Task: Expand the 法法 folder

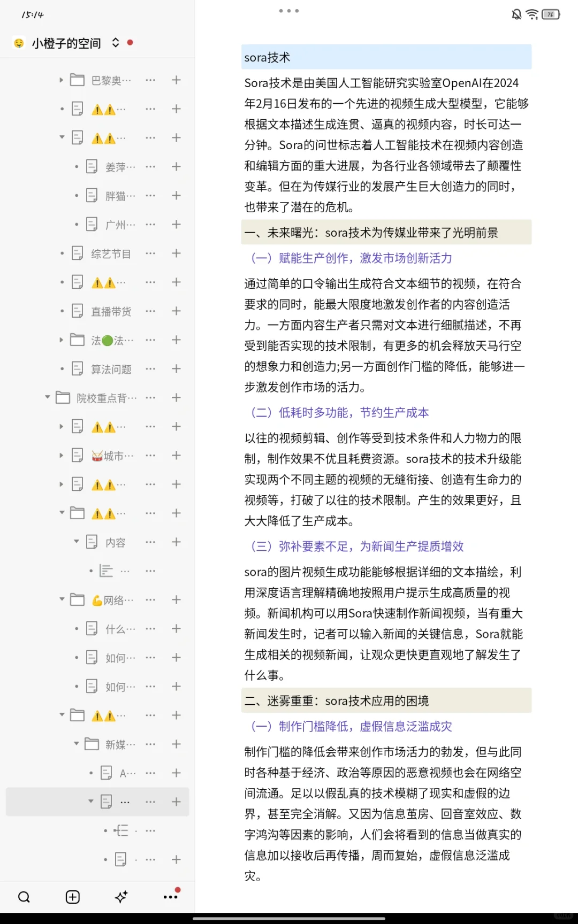Action: 61,340
